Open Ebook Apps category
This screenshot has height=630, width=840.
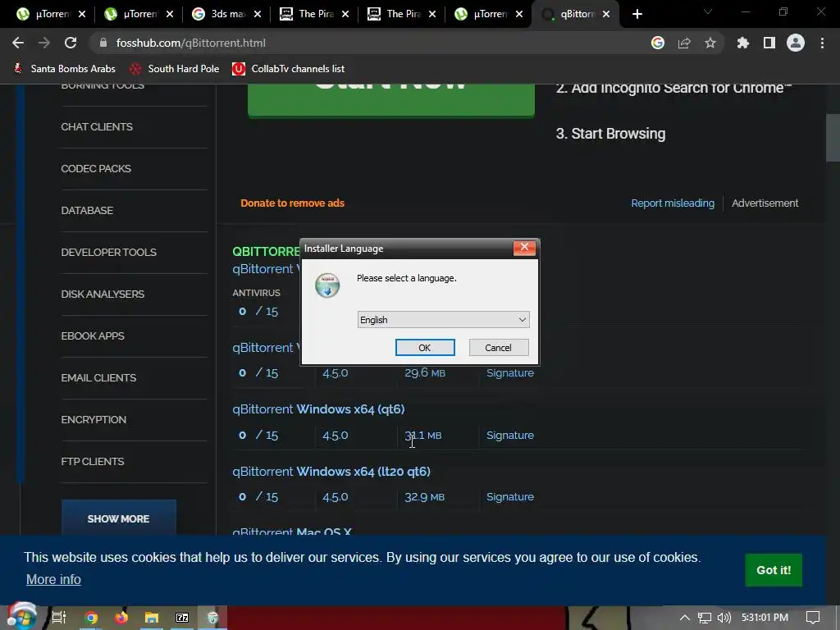pyautogui.click(x=93, y=336)
